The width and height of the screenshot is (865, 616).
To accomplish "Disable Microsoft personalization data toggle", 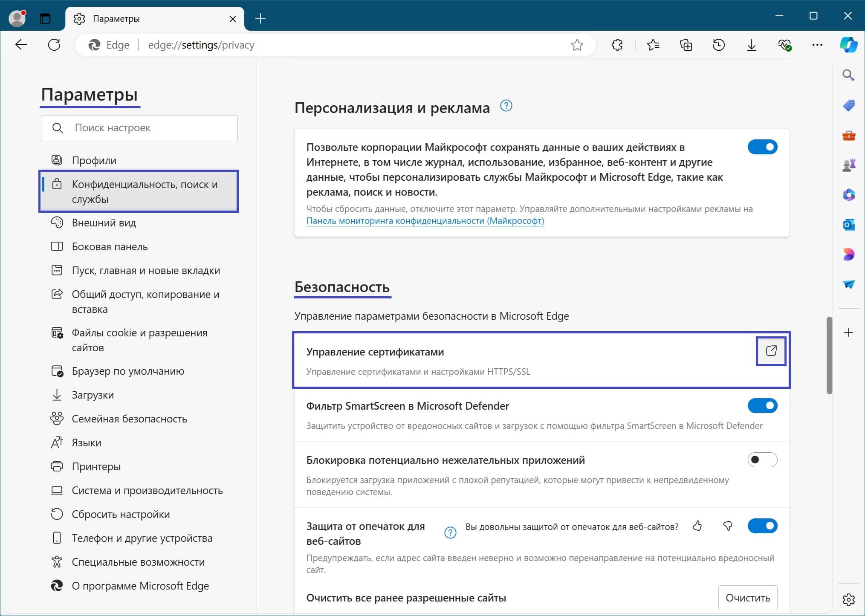I will coord(762,147).
